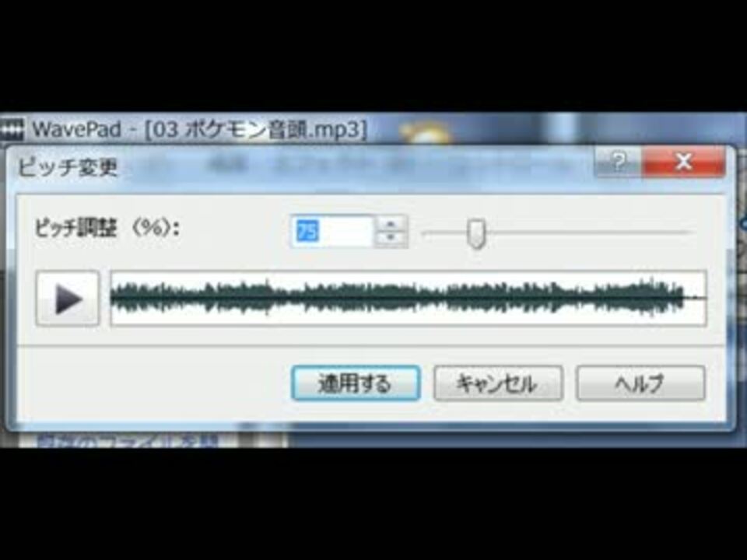Screen dimensions: 747x560
Task: Cancel with the キャンセル button
Action: [x=498, y=383]
